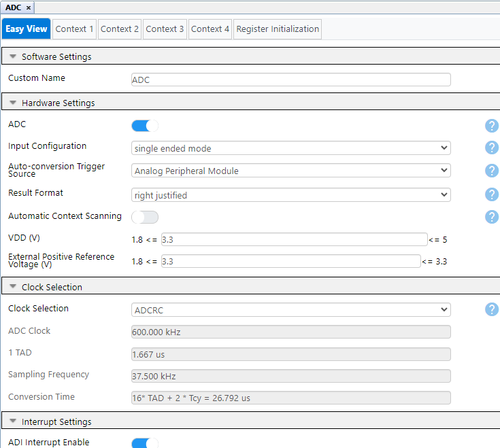
Task: Click the Custom Name text field
Action: 290,80
